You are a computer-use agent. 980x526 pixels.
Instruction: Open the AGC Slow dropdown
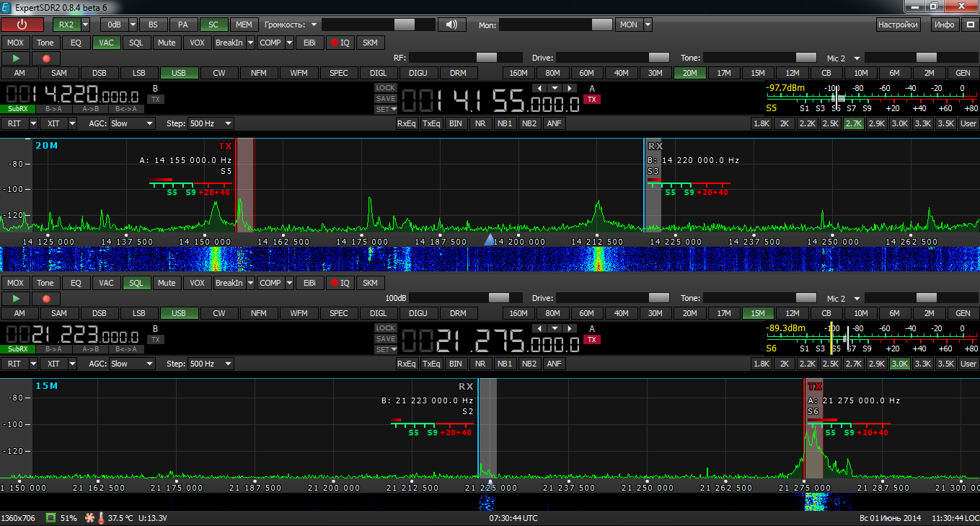[x=131, y=123]
